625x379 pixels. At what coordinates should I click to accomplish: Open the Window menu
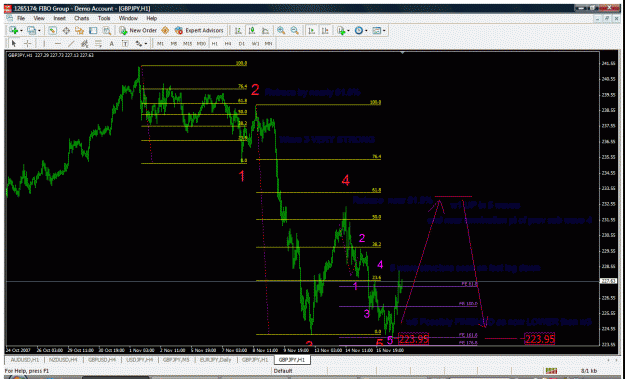coord(128,18)
